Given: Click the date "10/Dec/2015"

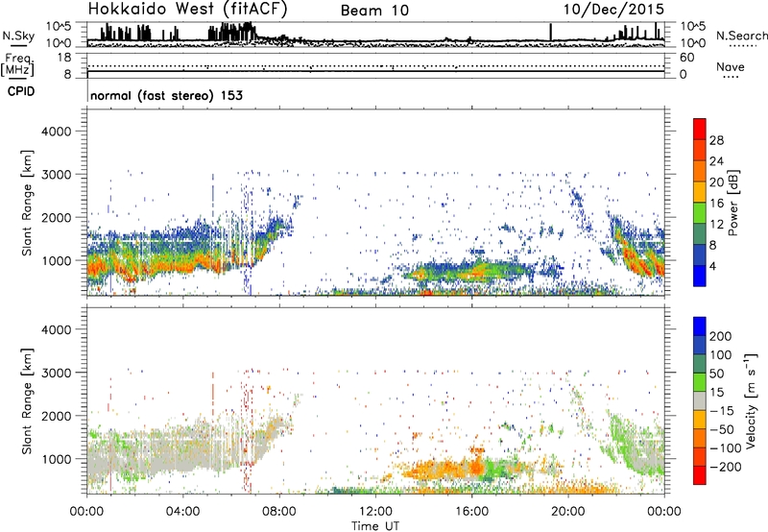Looking at the screenshot, I should [613, 10].
